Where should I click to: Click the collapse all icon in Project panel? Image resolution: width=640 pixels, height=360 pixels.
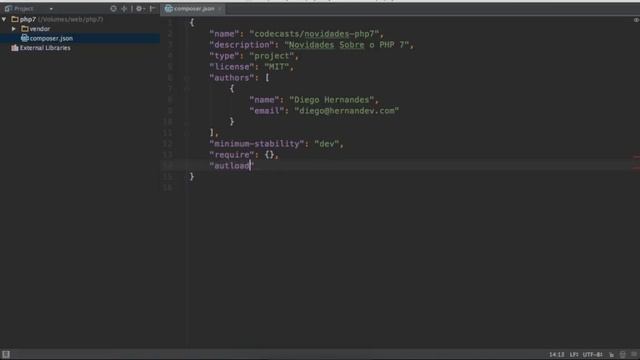[x=124, y=9]
